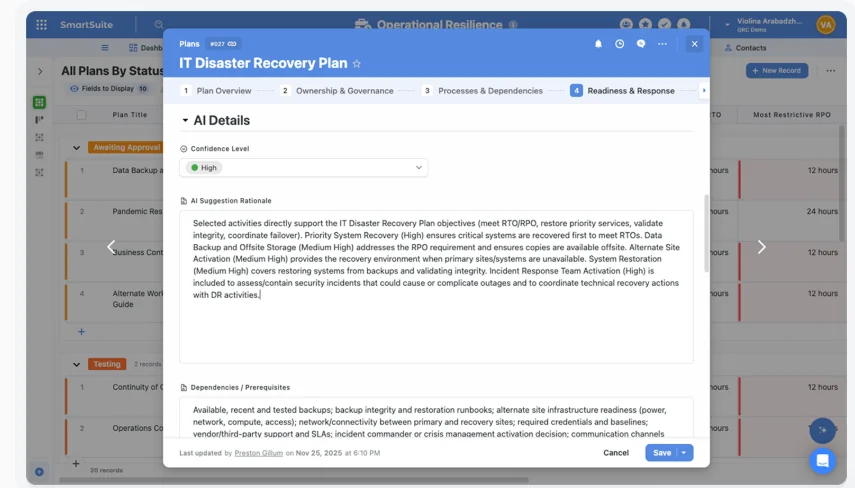855x488 pixels.
Task: Open the Save button dropdown arrow
Action: [684, 453]
